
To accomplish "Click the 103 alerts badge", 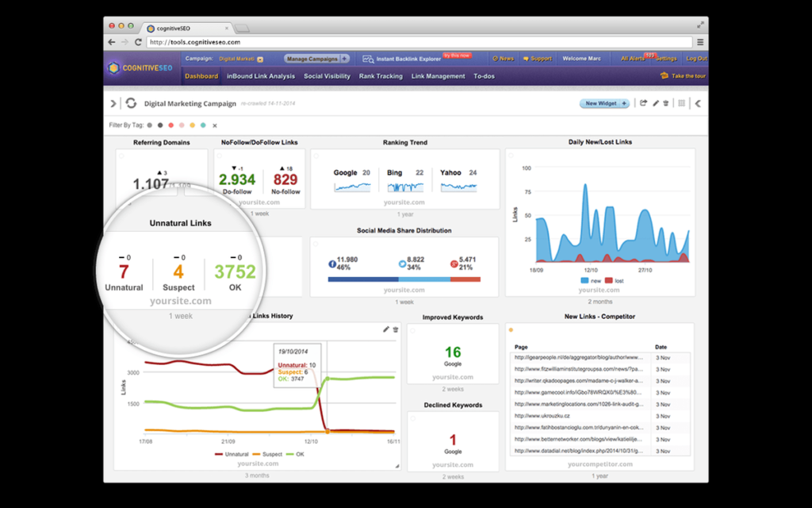I will click(650, 55).
